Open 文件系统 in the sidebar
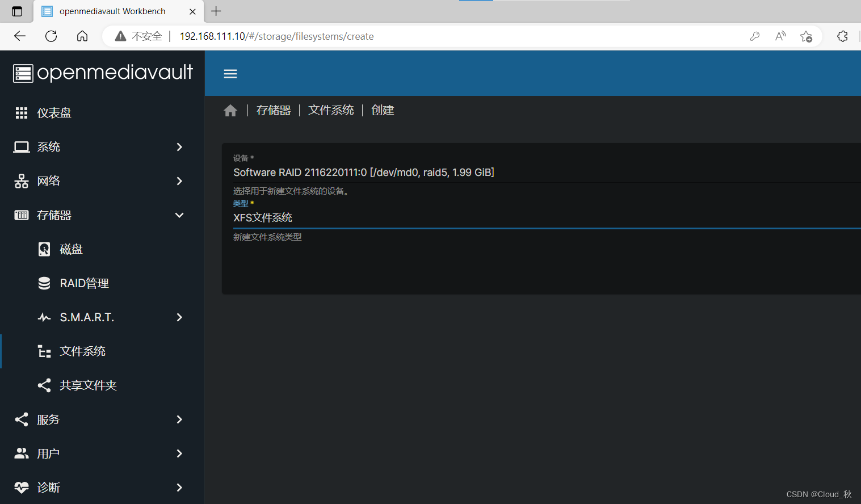 point(102,351)
